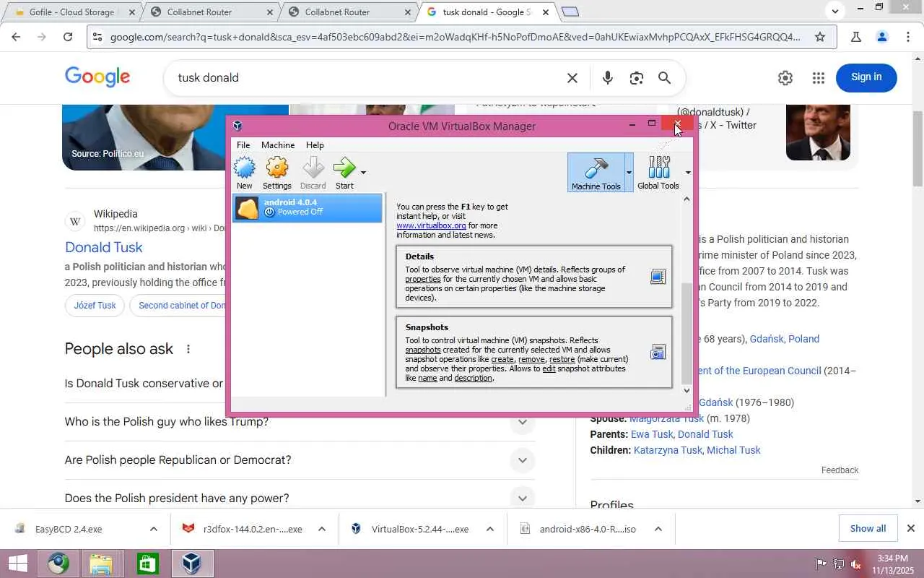Viewport: 924px width, 578px height.
Task: Open options arrow for EasyBCD 2.4.exe download
Action: coord(154,529)
